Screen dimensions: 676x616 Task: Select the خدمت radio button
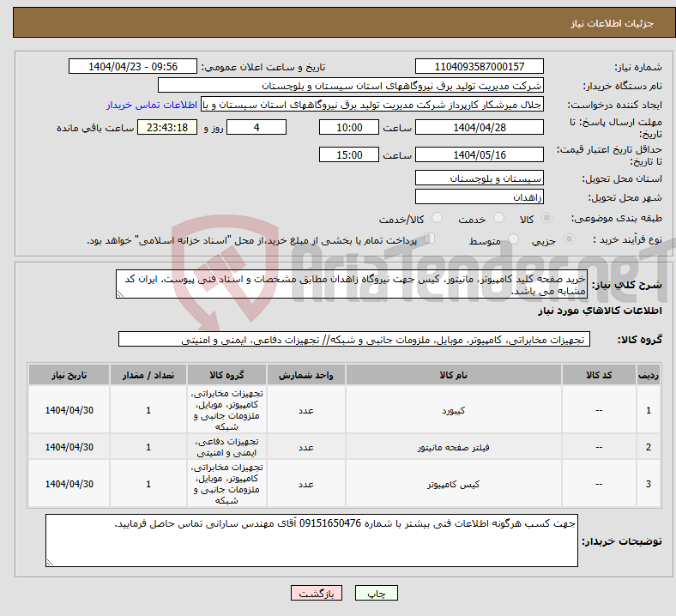tap(498, 218)
